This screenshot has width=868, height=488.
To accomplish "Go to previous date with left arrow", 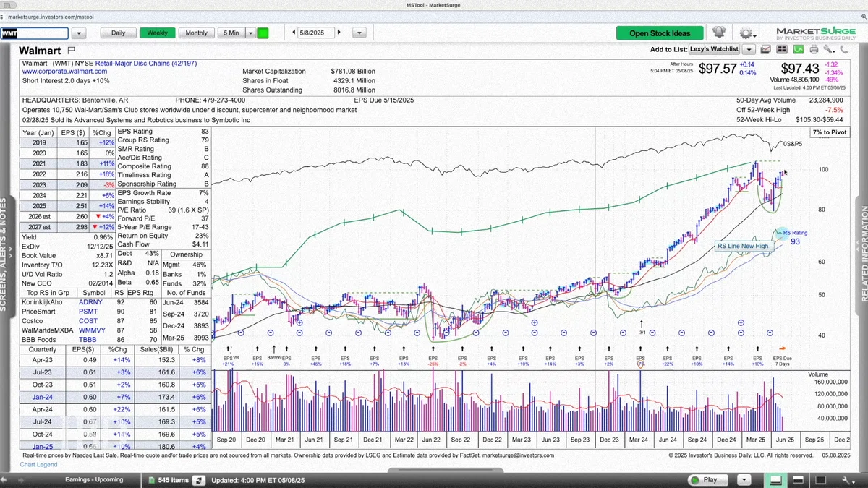I will point(294,33).
